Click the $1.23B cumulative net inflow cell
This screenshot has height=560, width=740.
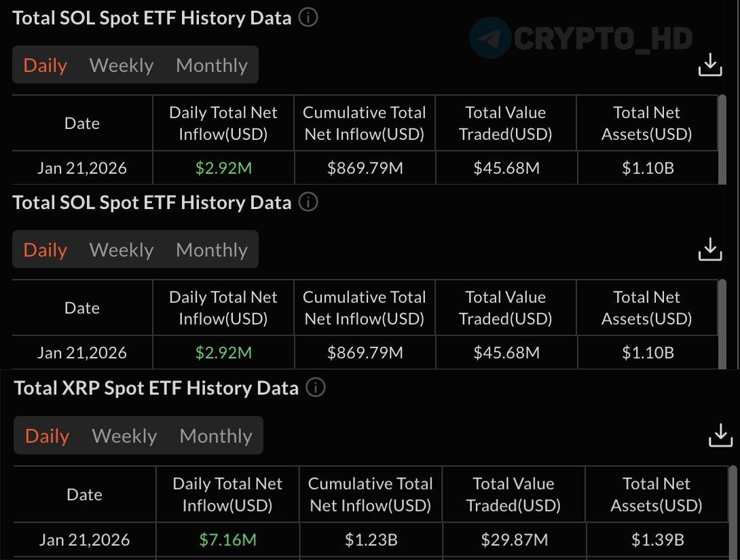pyautogui.click(x=370, y=540)
